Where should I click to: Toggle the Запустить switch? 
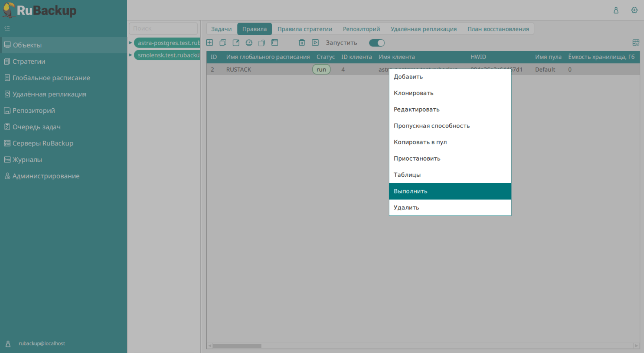point(377,43)
